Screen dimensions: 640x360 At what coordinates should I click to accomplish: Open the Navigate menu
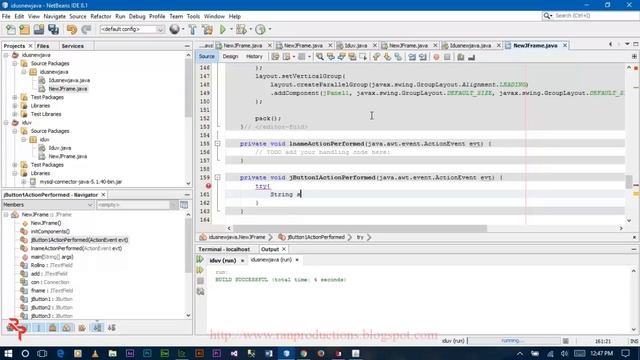(55, 16)
